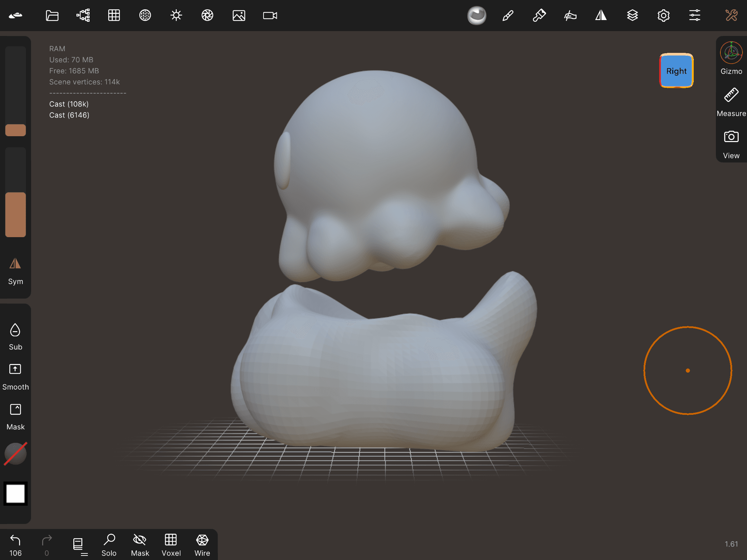The image size is (747, 560).
Task: Open the Background image menu
Action: click(x=239, y=16)
